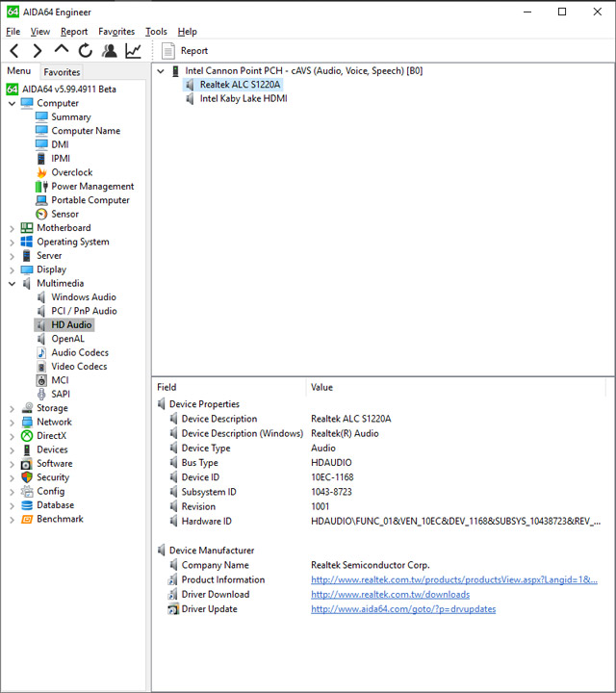Refresh using the circular arrow icon
This screenshot has width=616, height=693.
pyautogui.click(x=86, y=51)
